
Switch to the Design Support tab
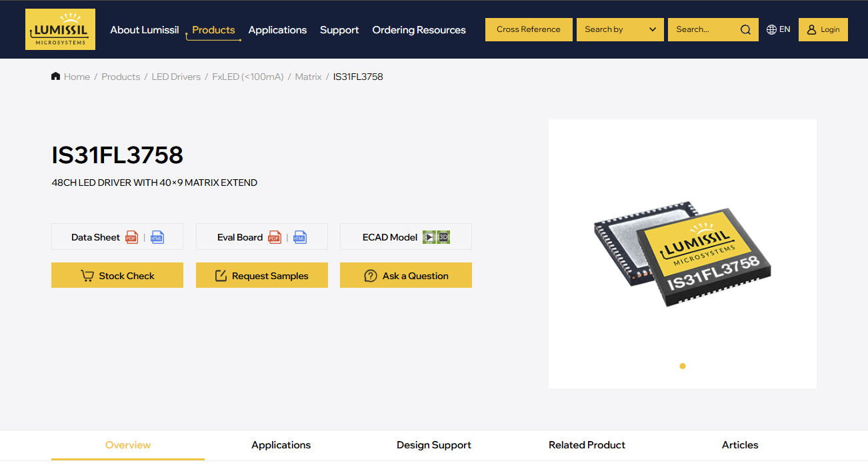[x=434, y=445]
